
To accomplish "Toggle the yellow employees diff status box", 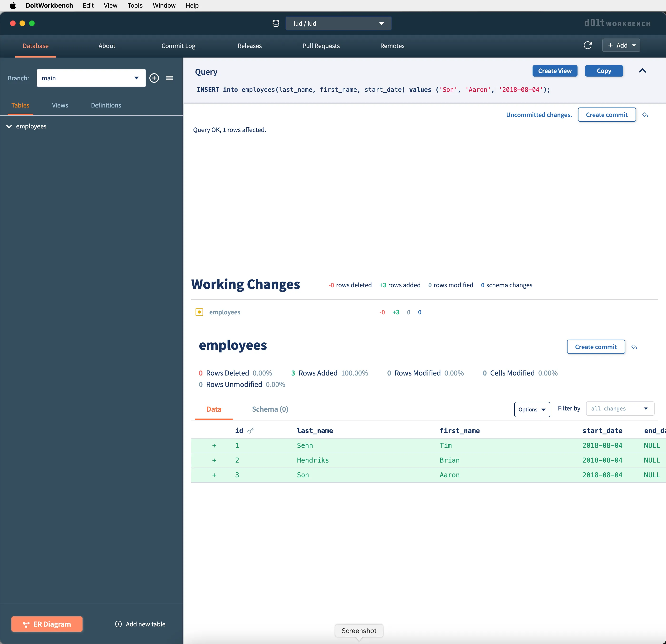I will [x=200, y=312].
